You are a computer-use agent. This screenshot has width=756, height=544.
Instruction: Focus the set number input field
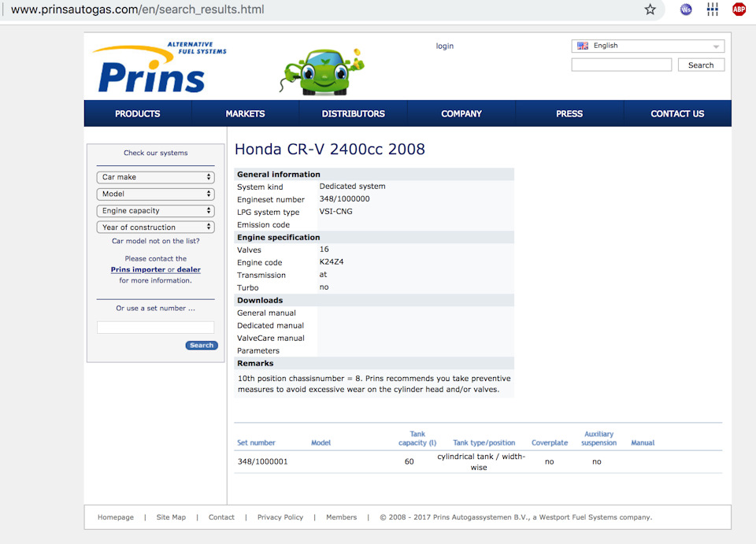(x=155, y=328)
